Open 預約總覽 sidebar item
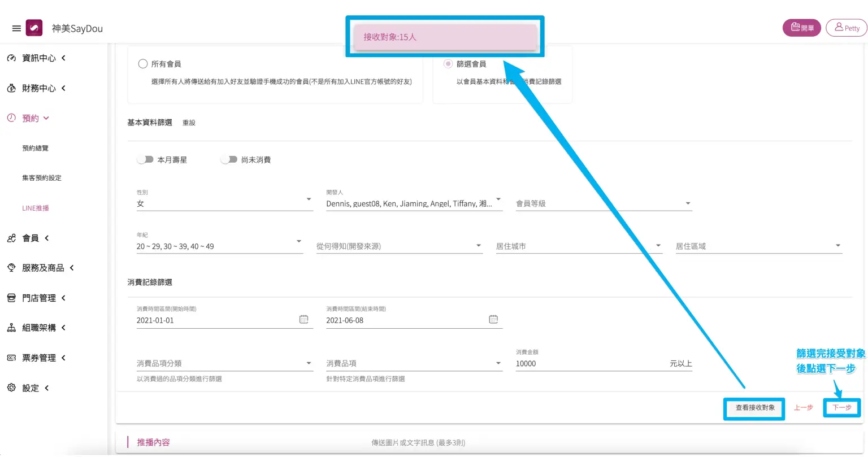The height and width of the screenshot is (457, 868). pyautogui.click(x=35, y=148)
